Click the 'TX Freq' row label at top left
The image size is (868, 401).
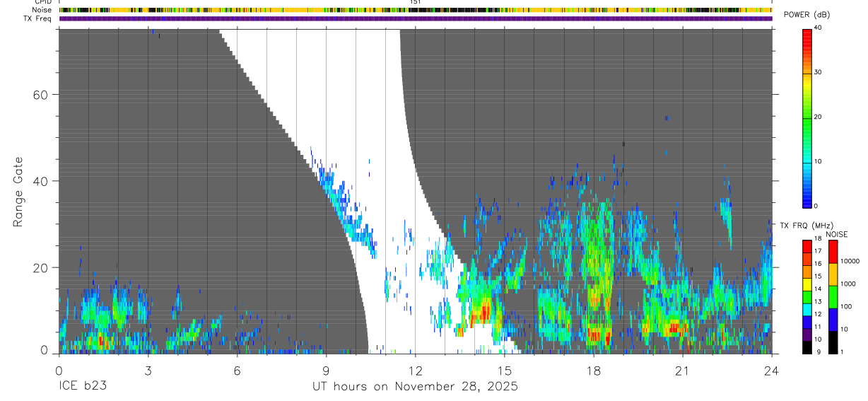(38, 18)
